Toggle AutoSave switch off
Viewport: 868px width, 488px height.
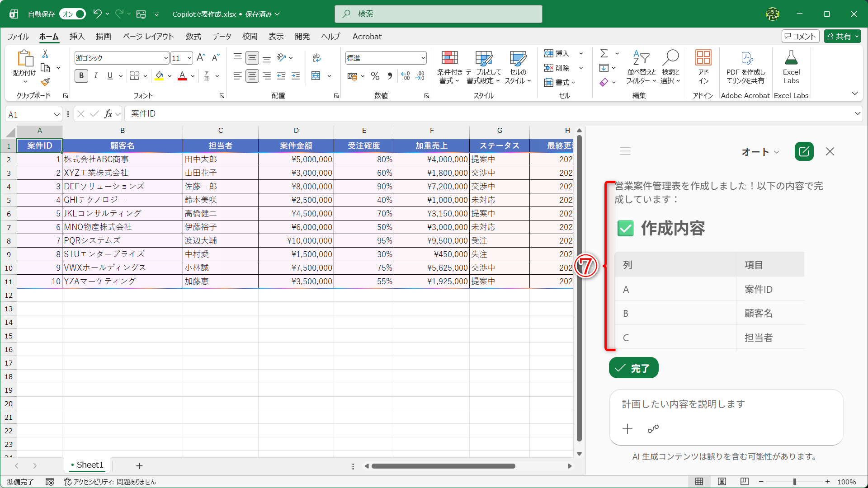click(x=73, y=14)
